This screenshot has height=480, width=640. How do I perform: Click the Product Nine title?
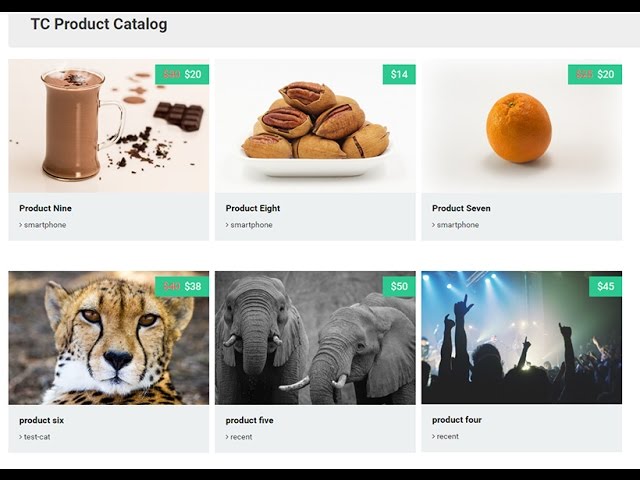[45, 208]
